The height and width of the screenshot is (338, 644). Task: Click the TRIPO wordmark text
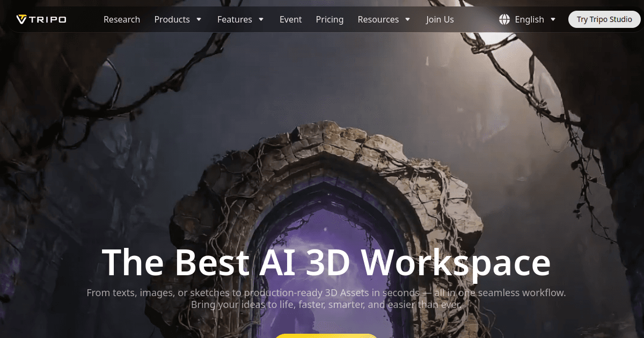click(x=48, y=20)
